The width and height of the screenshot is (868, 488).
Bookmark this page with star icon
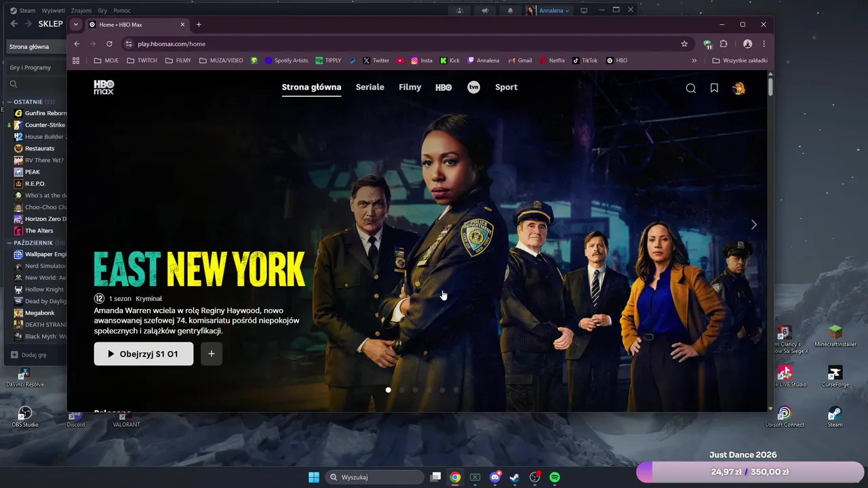tap(684, 43)
